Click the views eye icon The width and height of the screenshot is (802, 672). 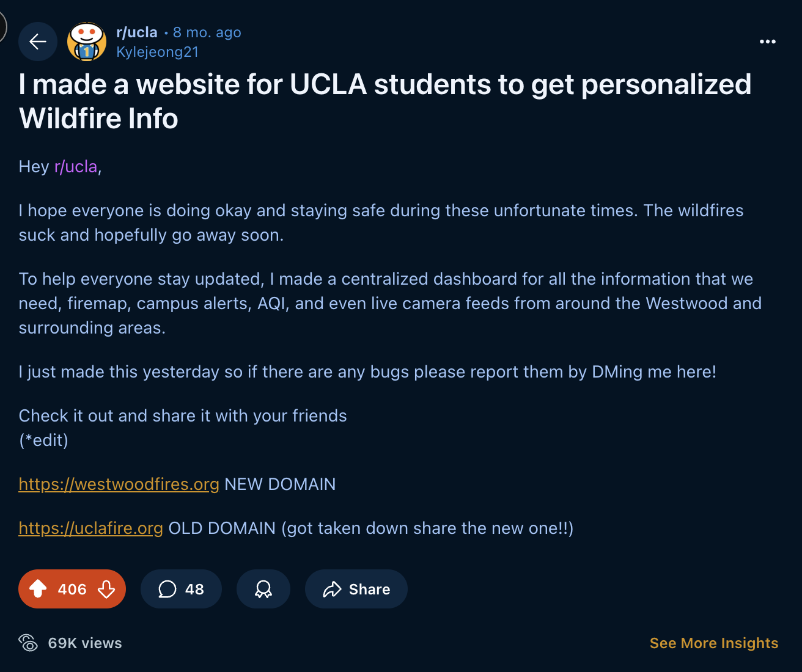coord(29,643)
